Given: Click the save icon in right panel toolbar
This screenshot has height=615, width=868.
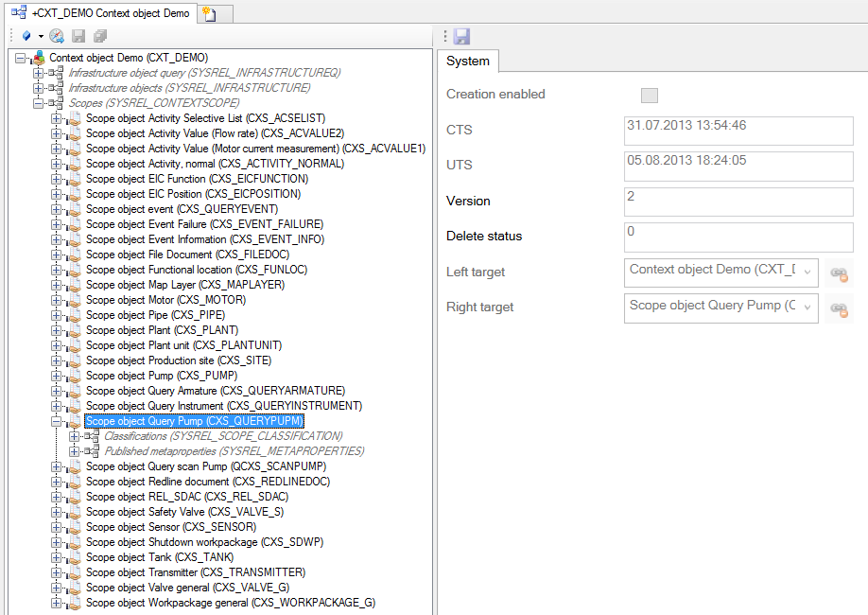Looking at the screenshot, I should (x=462, y=36).
